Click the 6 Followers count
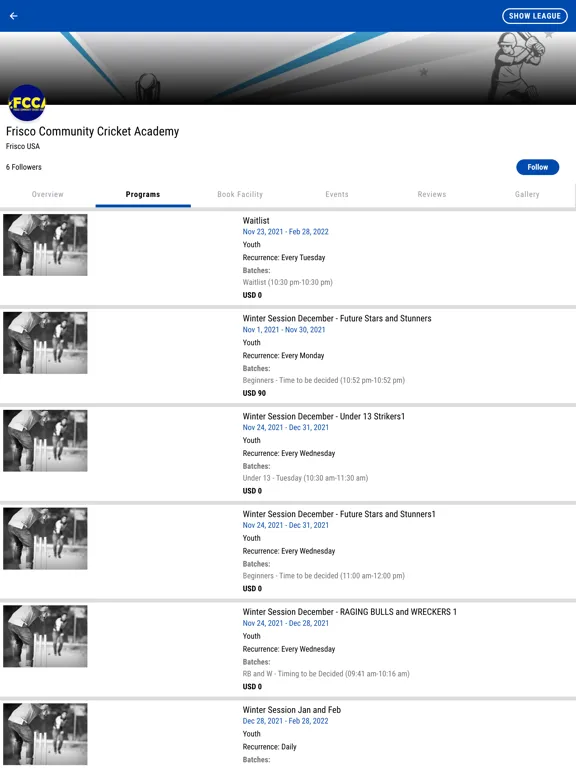The width and height of the screenshot is (576, 768). point(24,167)
